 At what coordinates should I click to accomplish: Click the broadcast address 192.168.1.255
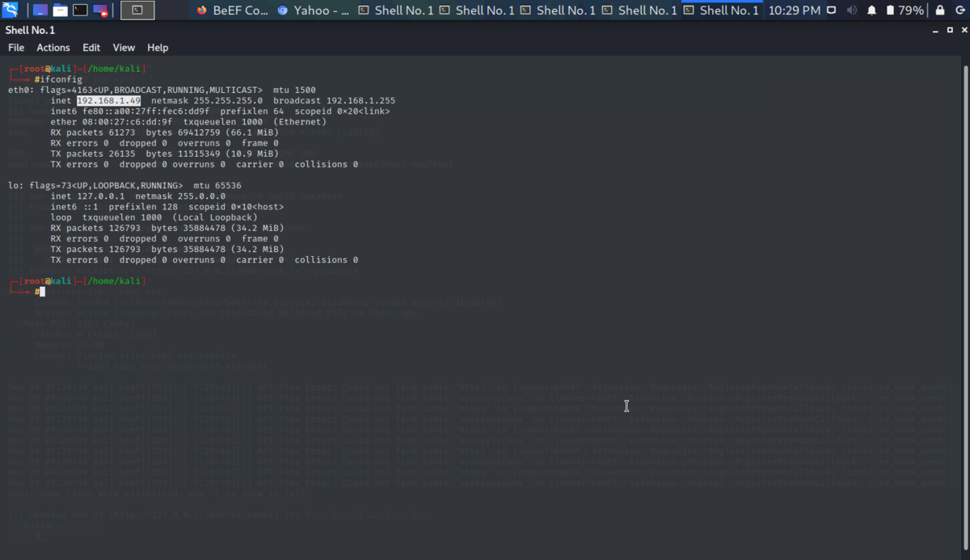click(x=361, y=101)
